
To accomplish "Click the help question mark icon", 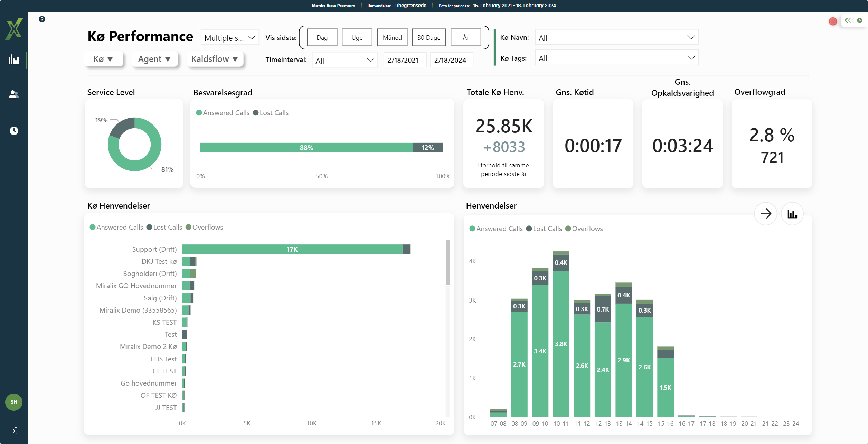I will 42,19.
